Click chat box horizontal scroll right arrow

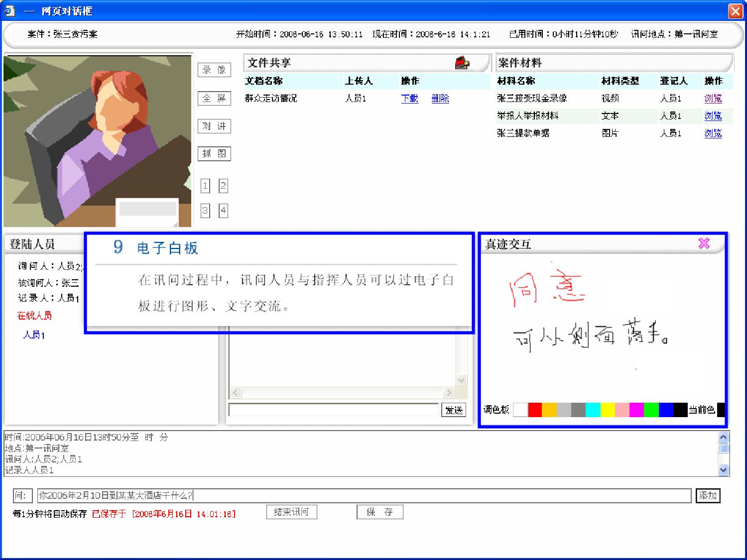pyautogui.click(x=449, y=392)
